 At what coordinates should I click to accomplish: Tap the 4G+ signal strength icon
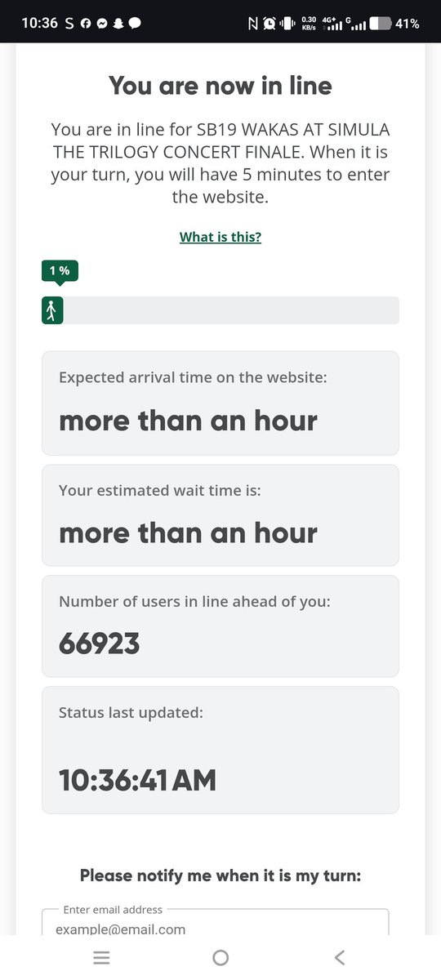pyautogui.click(x=332, y=24)
